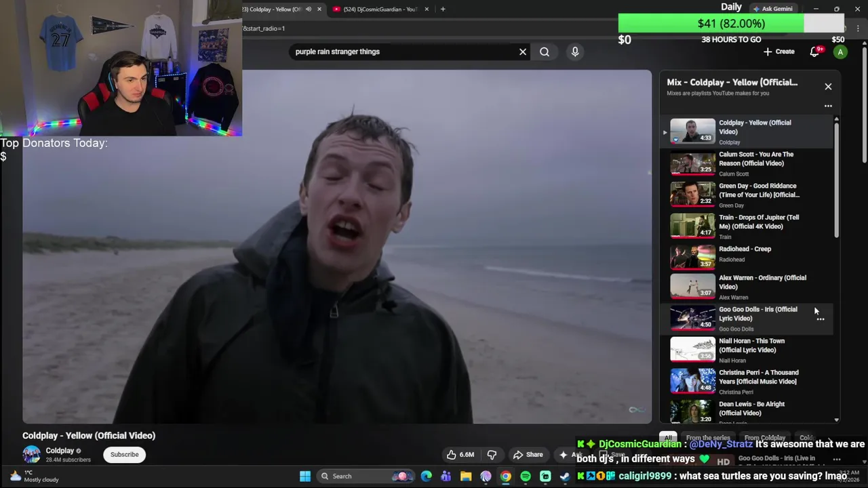
Task: Open Goo Goo Dolls Iris thumbnail
Action: tap(692, 318)
